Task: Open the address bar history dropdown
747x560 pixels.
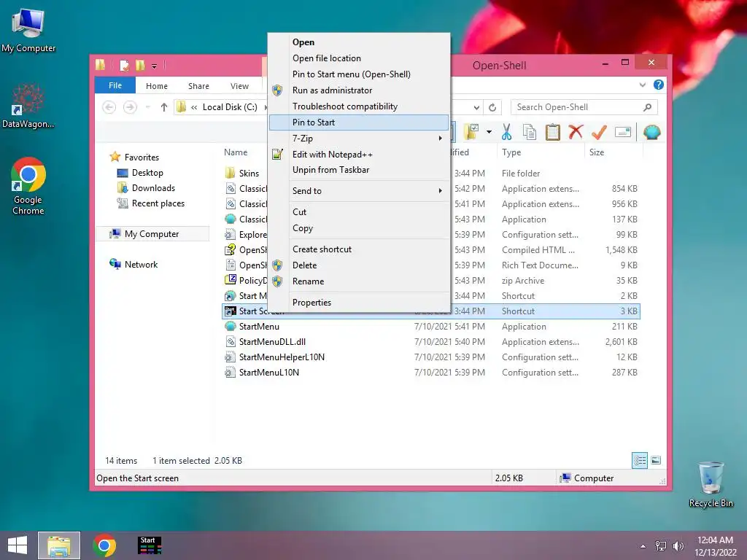Action: tap(476, 107)
